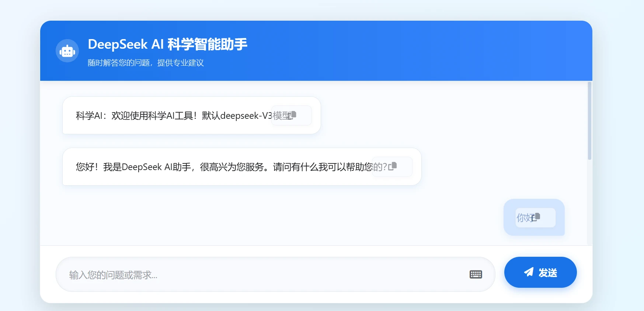The width and height of the screenshot is (644, 311).
Task: Focus the 输入您的问题或需求 input field
Action: (x=258, y=275)
